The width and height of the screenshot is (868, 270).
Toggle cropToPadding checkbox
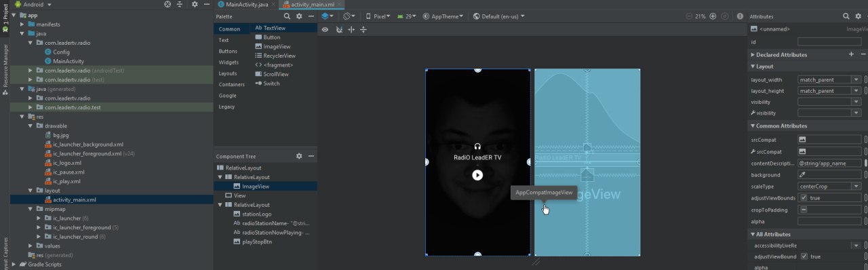[x=804, y=210]
